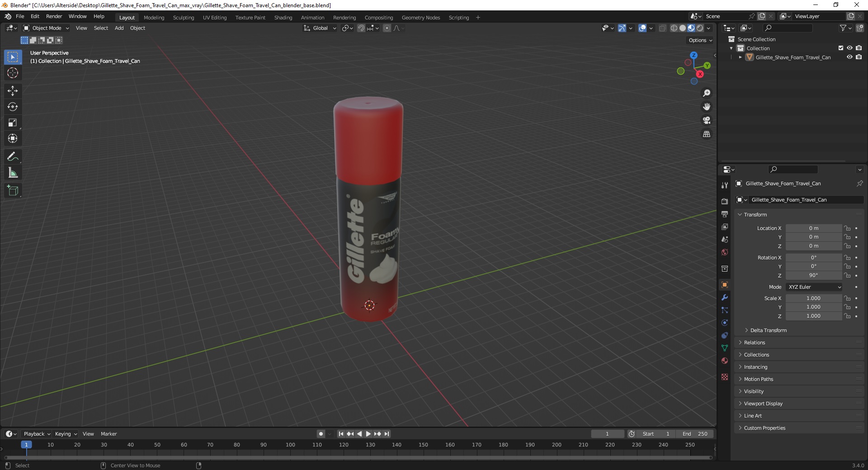868x470 pixels.
Task: Open XYZ Euler rotation mode dropdown
Action: pyautogui.click(x=814, y=287)
